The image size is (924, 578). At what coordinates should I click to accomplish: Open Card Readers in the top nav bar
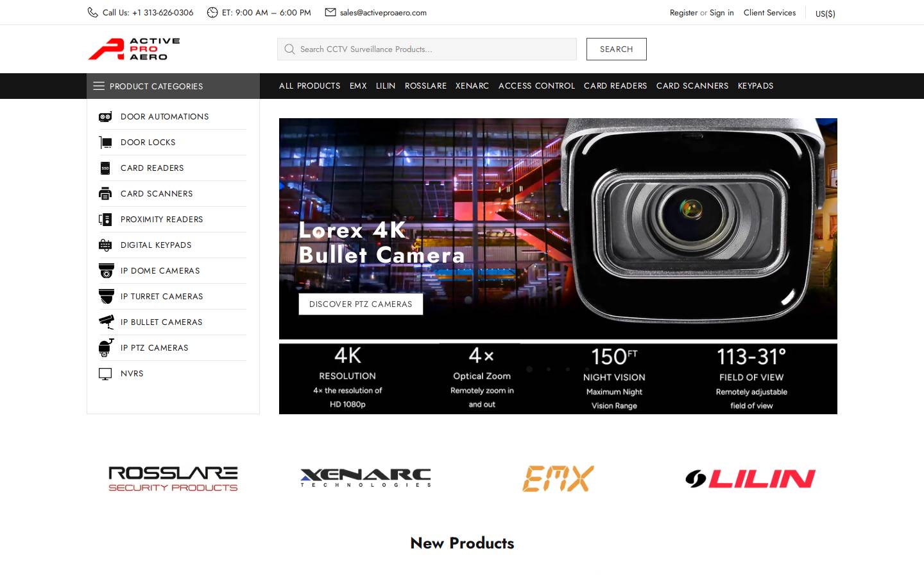click(615, 85)
